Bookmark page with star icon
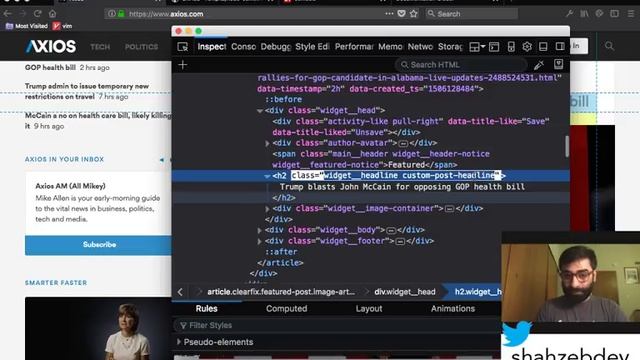The height and width of the screenshot is (360, 640). [413, 14]
